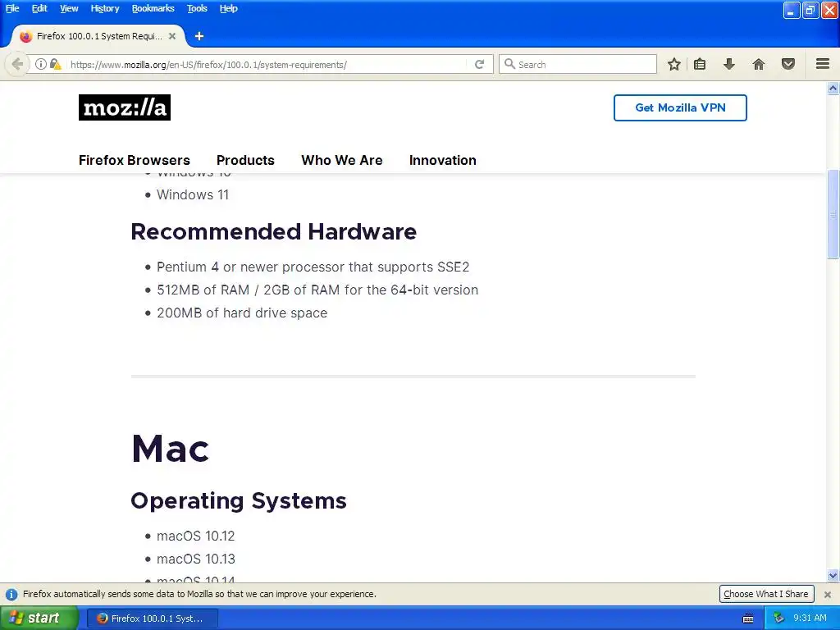The width and height of the screenshot is (840, 630).
Task: Open the hamburger menu button
Action: click(823, 64)
